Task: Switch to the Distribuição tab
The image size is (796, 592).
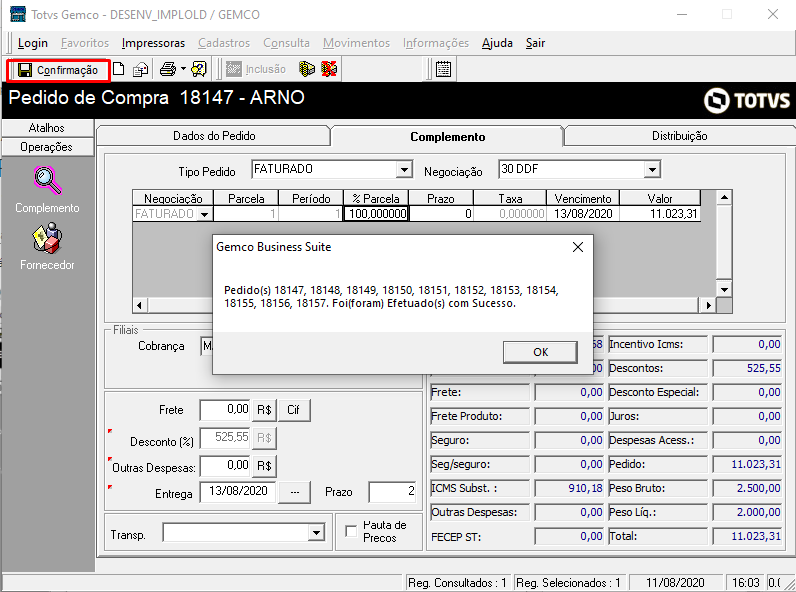Action: click(x=679, y=136)
